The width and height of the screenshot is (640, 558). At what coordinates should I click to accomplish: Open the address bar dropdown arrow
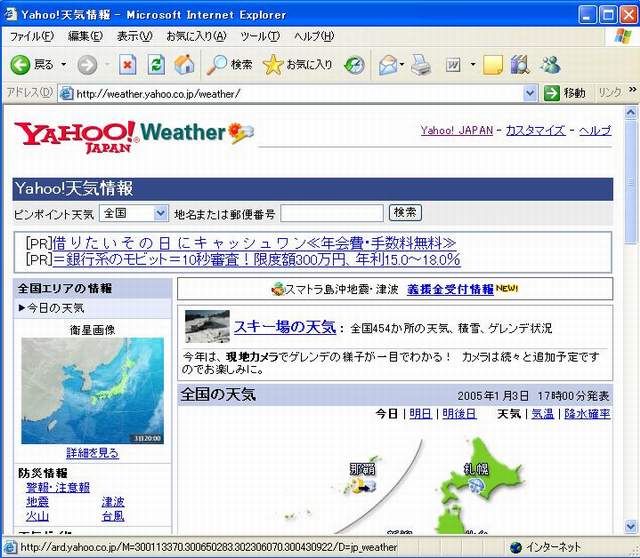[529, 93]
